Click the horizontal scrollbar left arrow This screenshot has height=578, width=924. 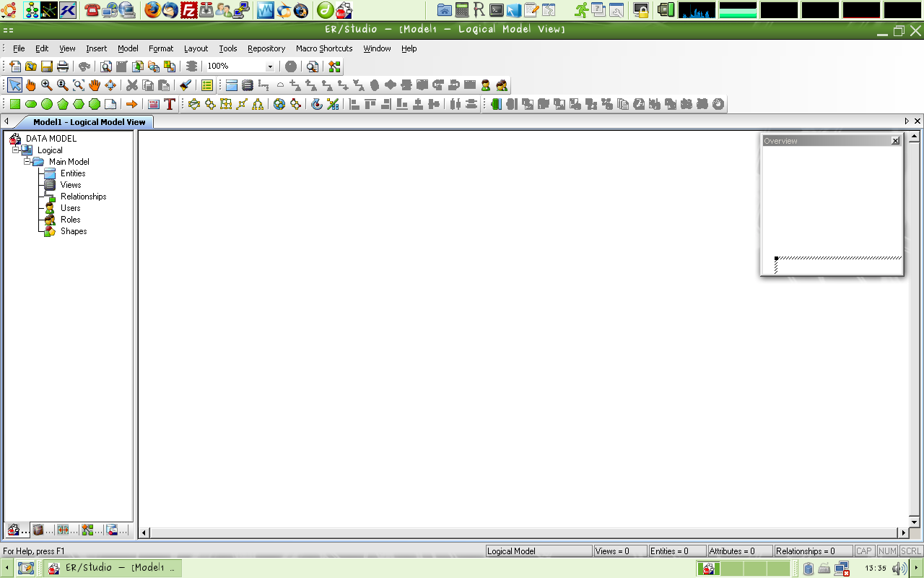[144, 532]
